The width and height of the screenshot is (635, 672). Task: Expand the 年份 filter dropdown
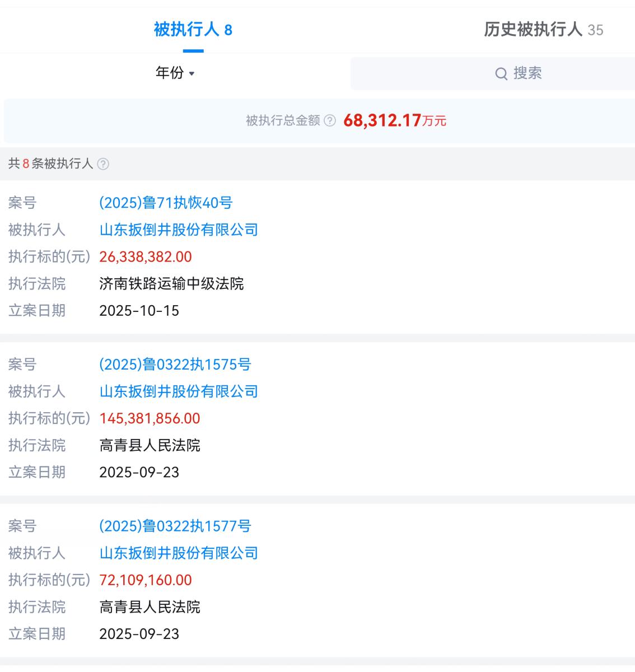click(x=175, y=73)
